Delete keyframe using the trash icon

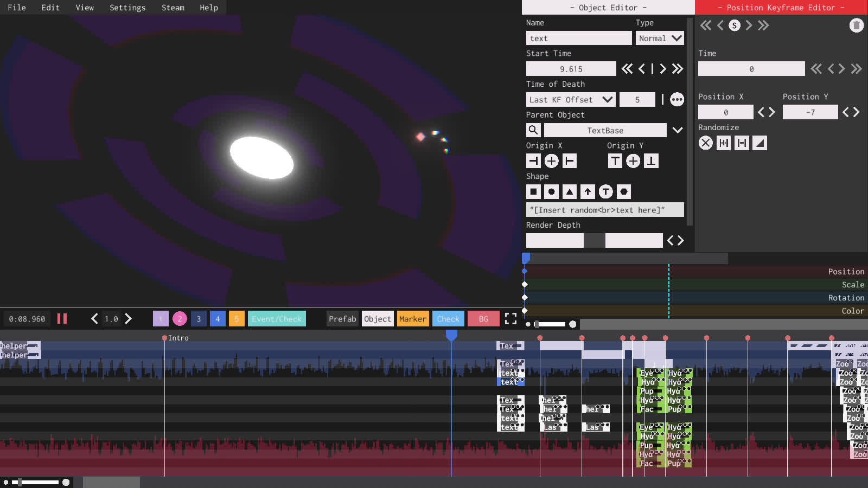coord(856,25)
